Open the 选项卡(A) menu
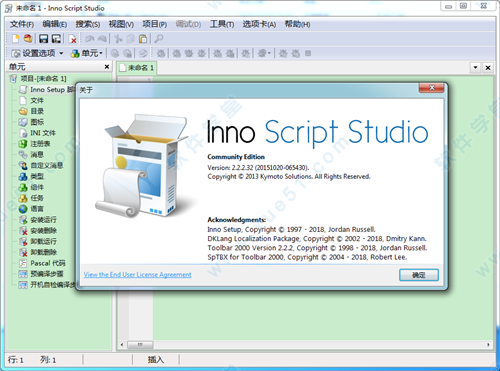 pyautogui.click(x=259, y=24)
